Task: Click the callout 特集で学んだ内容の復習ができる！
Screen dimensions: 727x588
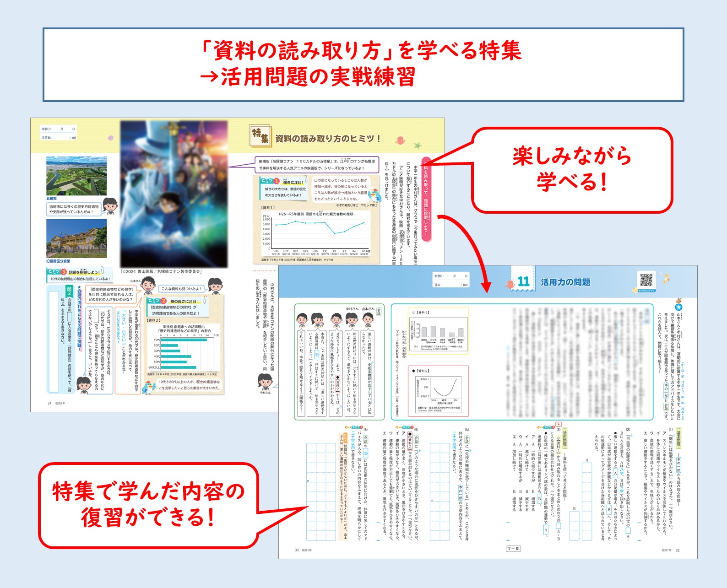Action: (x=149, y=505)
